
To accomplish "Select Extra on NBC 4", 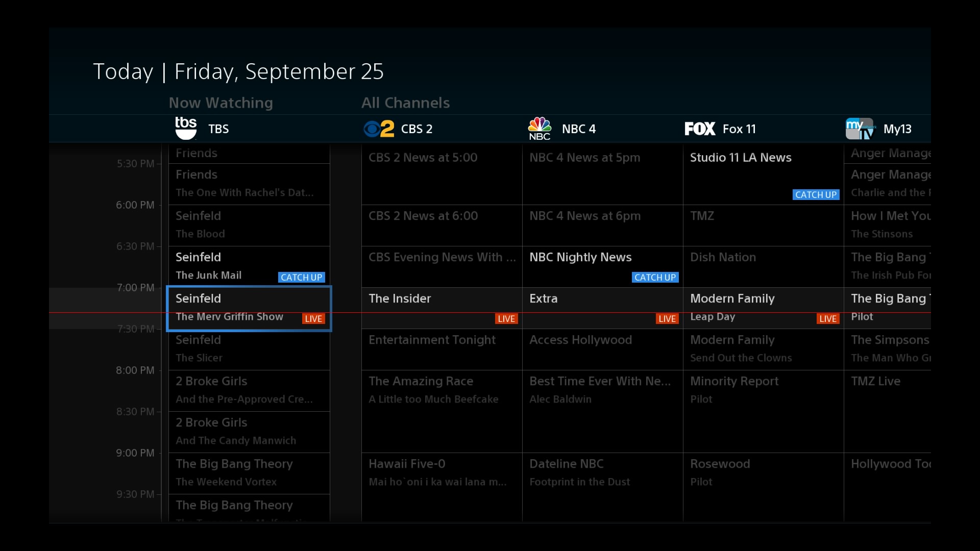I will pyautogui.click(x=602, y=308).
